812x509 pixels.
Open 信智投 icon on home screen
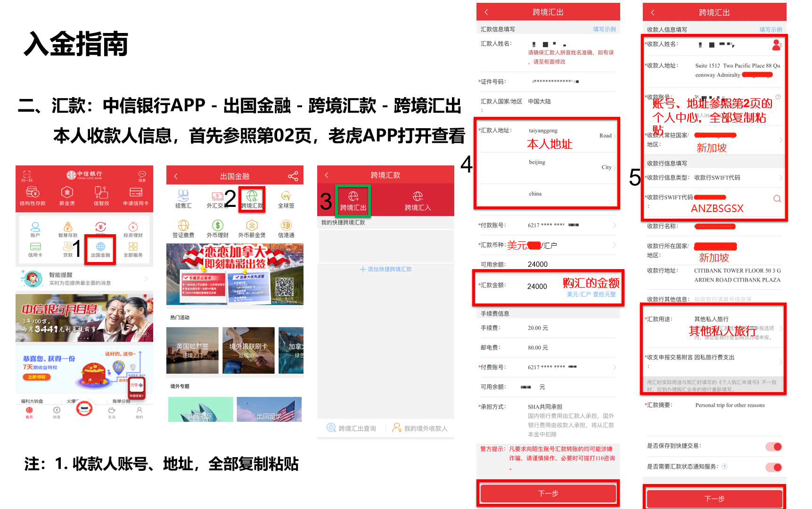[101, 196]
